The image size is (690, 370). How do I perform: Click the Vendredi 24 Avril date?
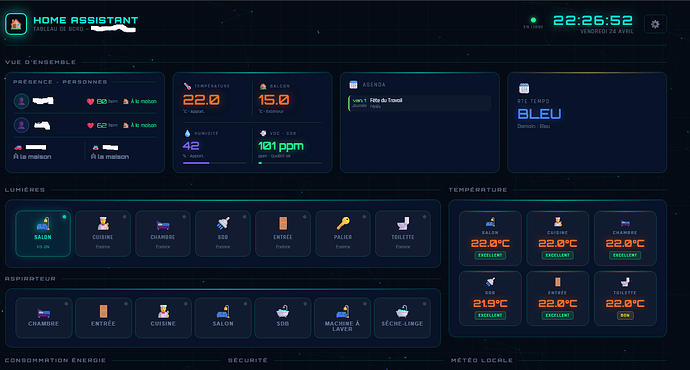point(607,32)
